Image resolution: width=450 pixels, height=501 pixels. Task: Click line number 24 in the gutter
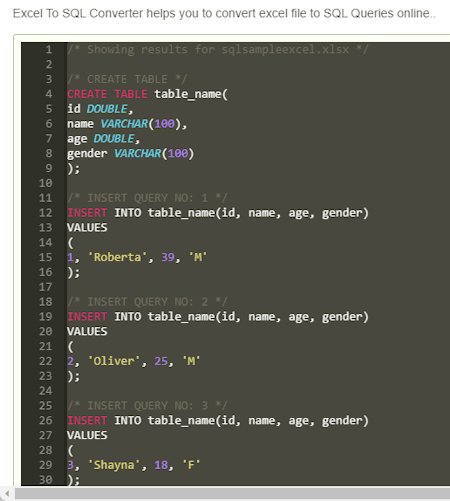[x=46, y=391]
